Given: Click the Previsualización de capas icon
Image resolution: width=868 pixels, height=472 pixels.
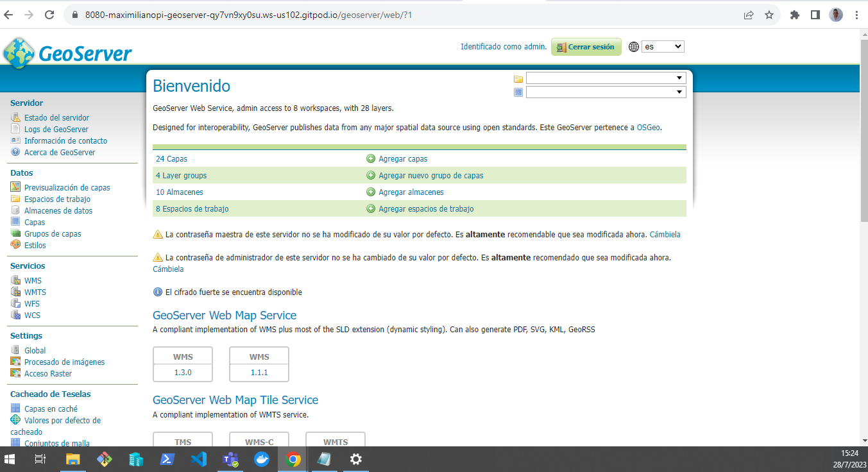Looking at the screenshot, I should 15,187.
